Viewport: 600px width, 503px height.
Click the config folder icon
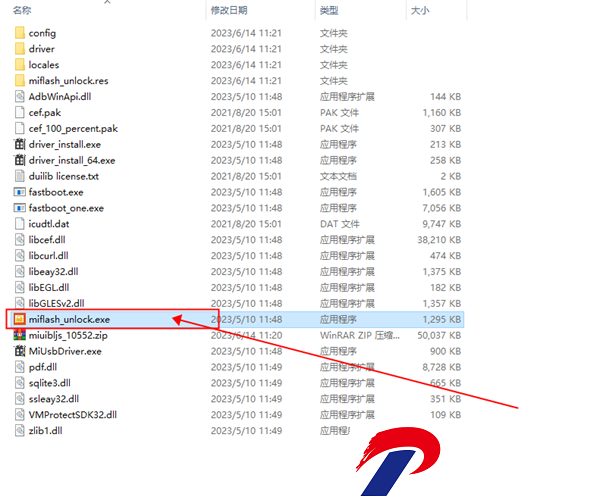pyautogui.click(x=20, y=33)
